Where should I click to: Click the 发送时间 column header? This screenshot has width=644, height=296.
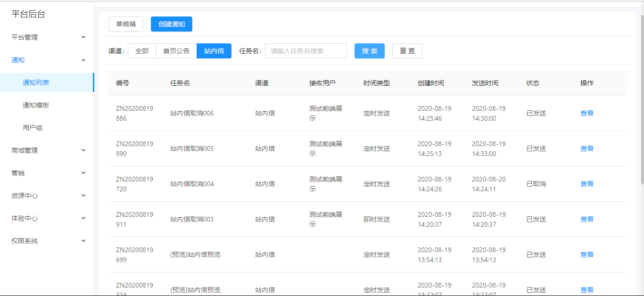tap(485, 83)
